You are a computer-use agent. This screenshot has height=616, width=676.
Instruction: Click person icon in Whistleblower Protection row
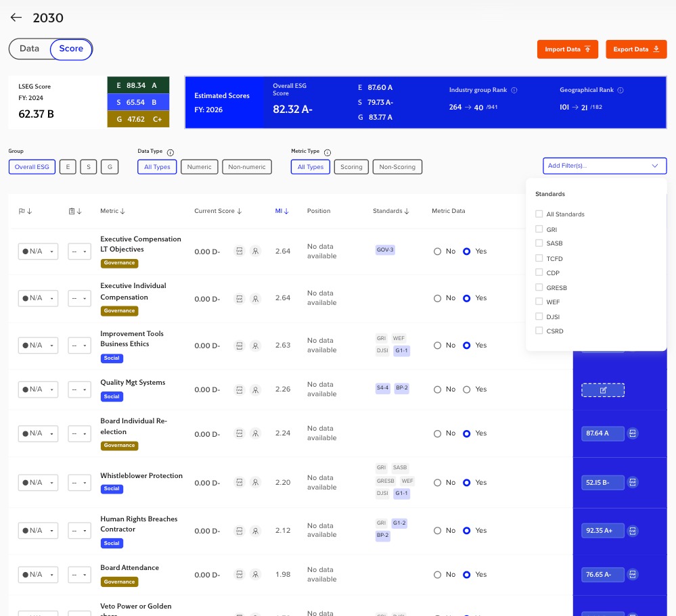tap(255, 483)
